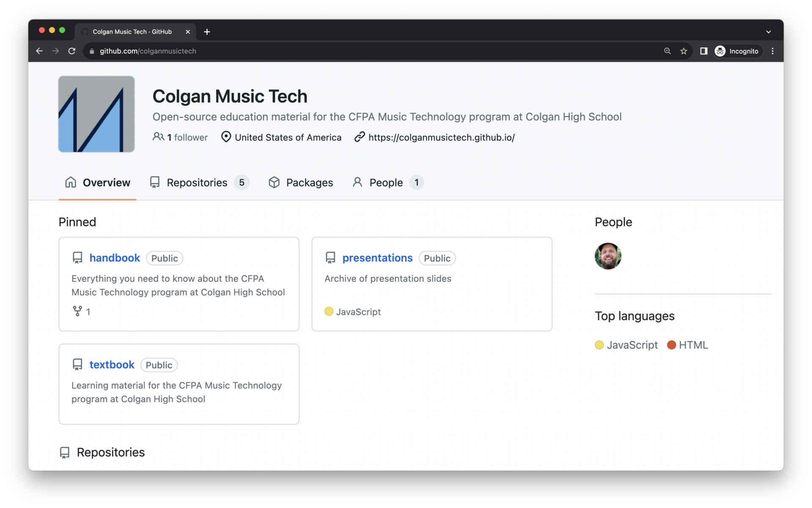Open the presentations repository
812x508 pixels.
(377, 257)
